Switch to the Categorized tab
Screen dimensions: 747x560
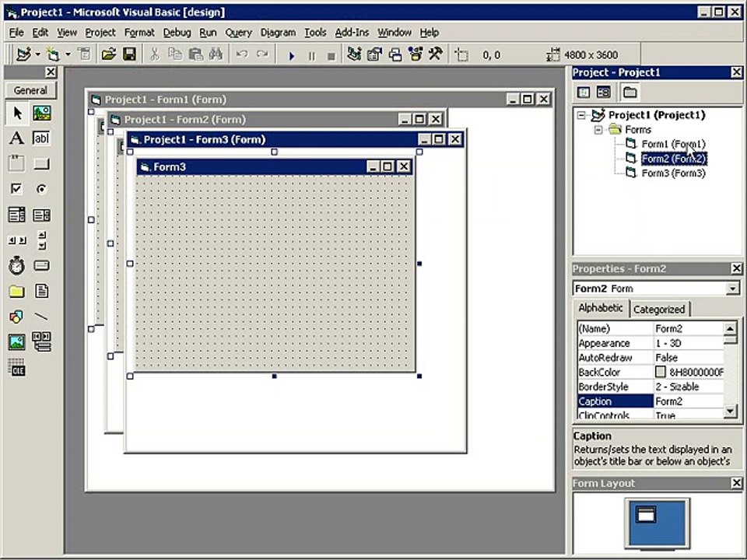pyautogui.click(x=659, y=310)
